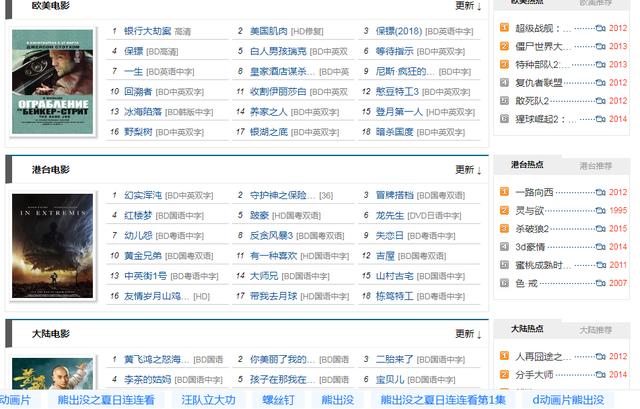Click the camera icon beside 色戒
Image resolution: width=640 pixels, height=409 pixels.
pos(600,283)
